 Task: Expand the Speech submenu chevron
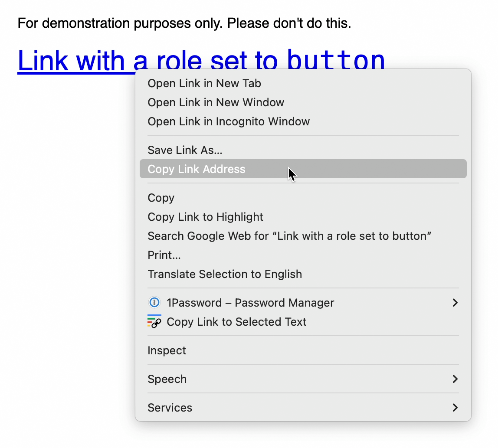click(455, 379)
